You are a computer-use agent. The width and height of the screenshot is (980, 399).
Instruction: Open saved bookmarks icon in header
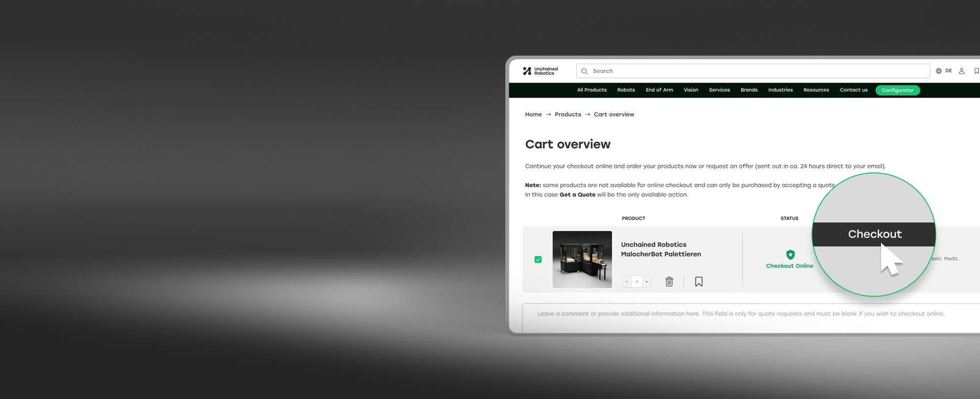click(x=976, y=71)
